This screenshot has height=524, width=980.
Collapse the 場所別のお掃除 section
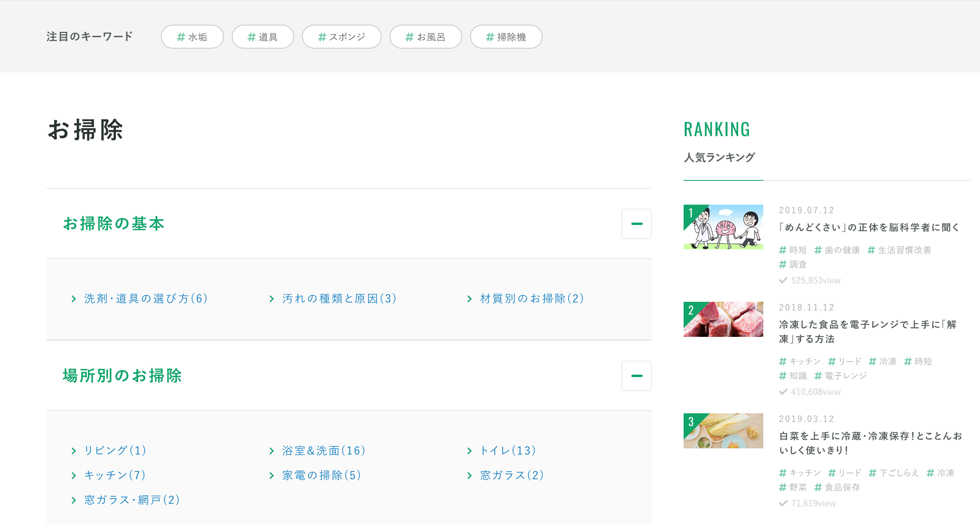pyautogui.click(x=636, y=376)
